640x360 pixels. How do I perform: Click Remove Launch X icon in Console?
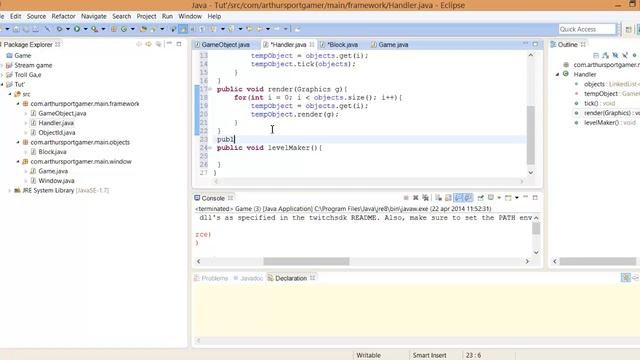416,198
